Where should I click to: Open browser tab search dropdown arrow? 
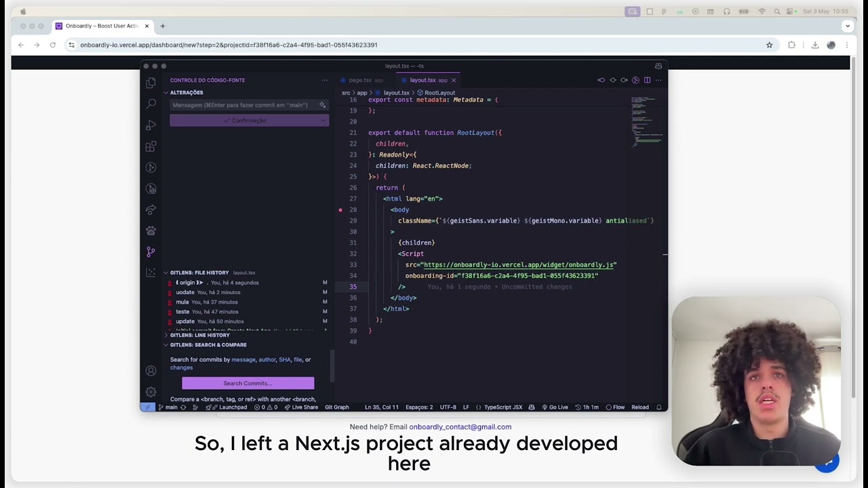tap(847, 26)
